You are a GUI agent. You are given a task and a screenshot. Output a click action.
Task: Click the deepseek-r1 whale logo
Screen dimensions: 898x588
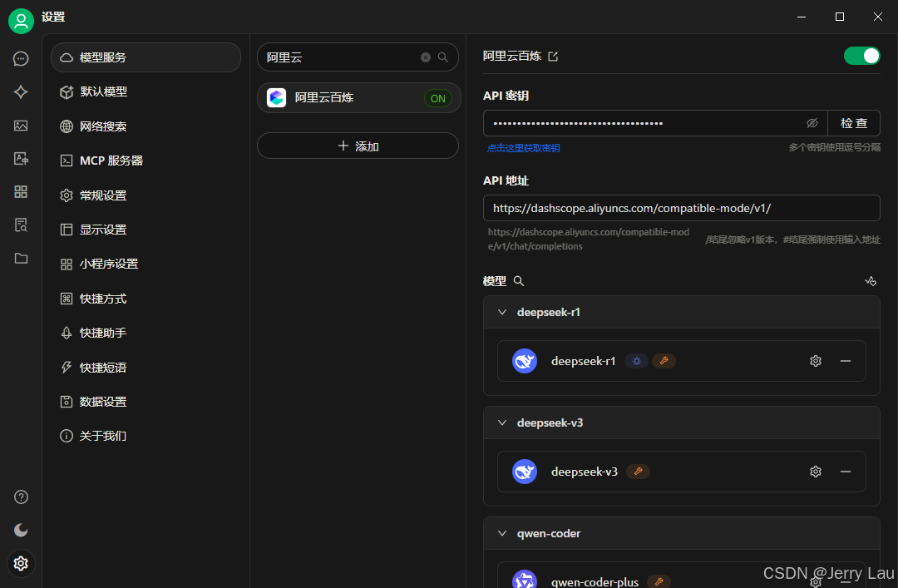click(524, 361)
